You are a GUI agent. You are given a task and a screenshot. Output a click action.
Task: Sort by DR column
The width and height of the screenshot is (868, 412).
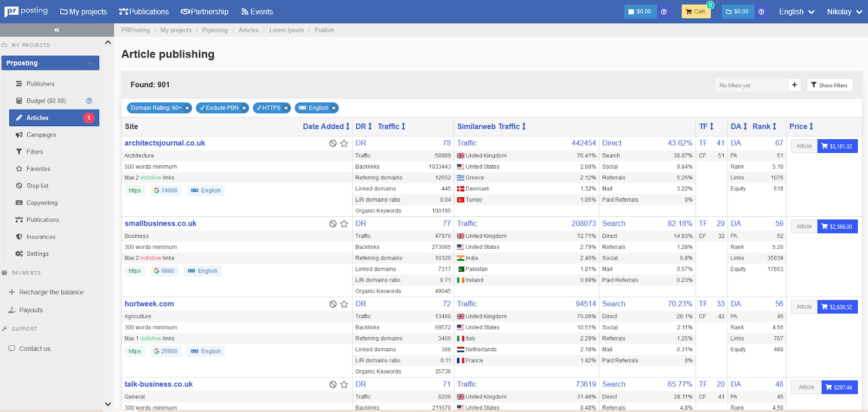(363, 126)
